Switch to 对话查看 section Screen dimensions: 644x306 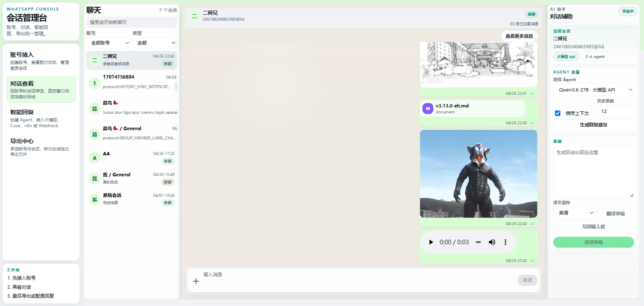pyautogui.click(x=41, y=89)
